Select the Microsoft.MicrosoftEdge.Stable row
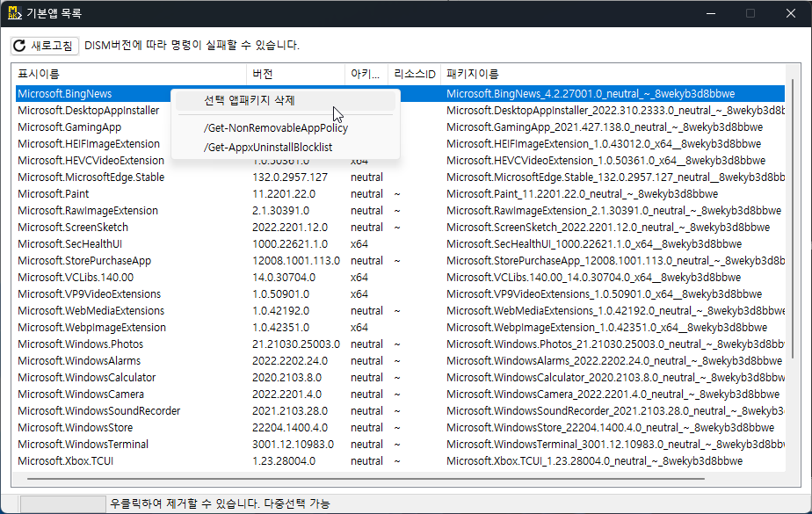This screenshot has width=812, height=514. pos(400,177)
